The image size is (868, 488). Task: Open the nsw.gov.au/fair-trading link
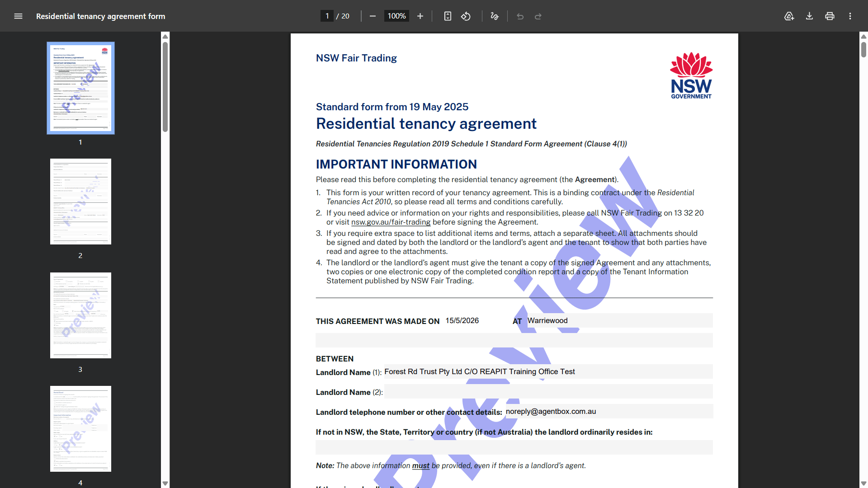point(391,222)
